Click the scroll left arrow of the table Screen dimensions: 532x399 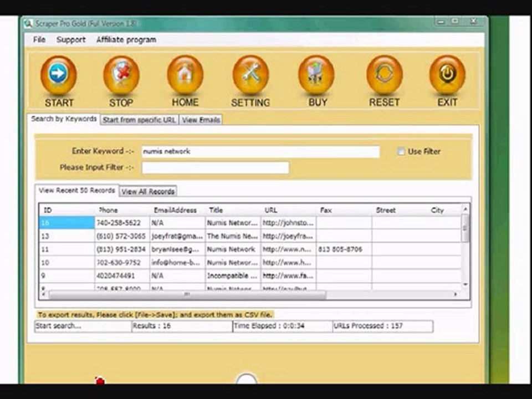click(x=44, y=294)
